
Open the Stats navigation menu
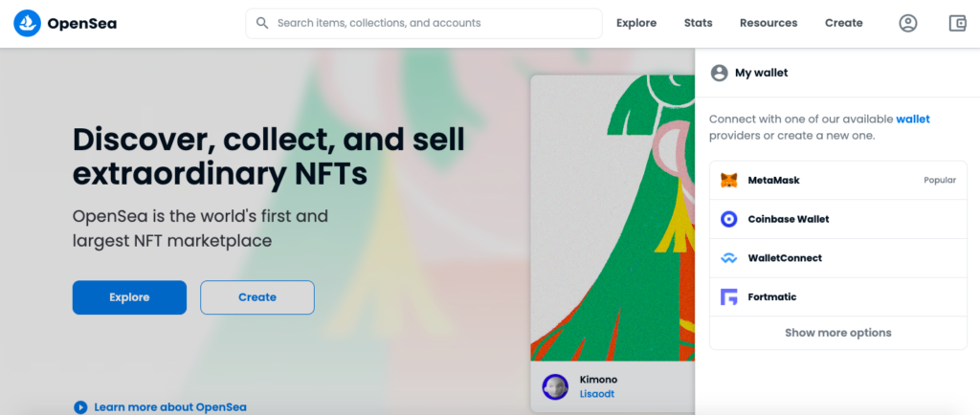698,23
